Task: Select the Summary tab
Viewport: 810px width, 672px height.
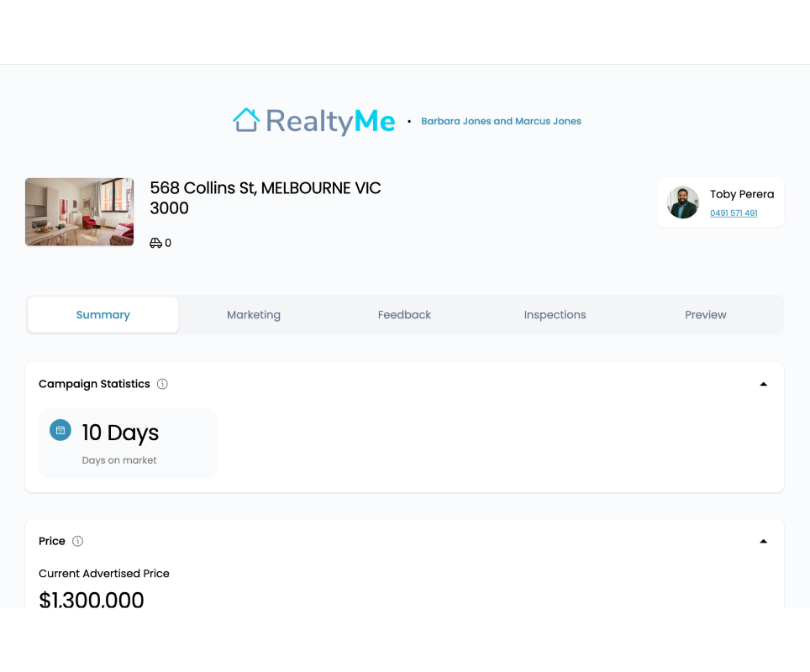Action: coord(103,314)
